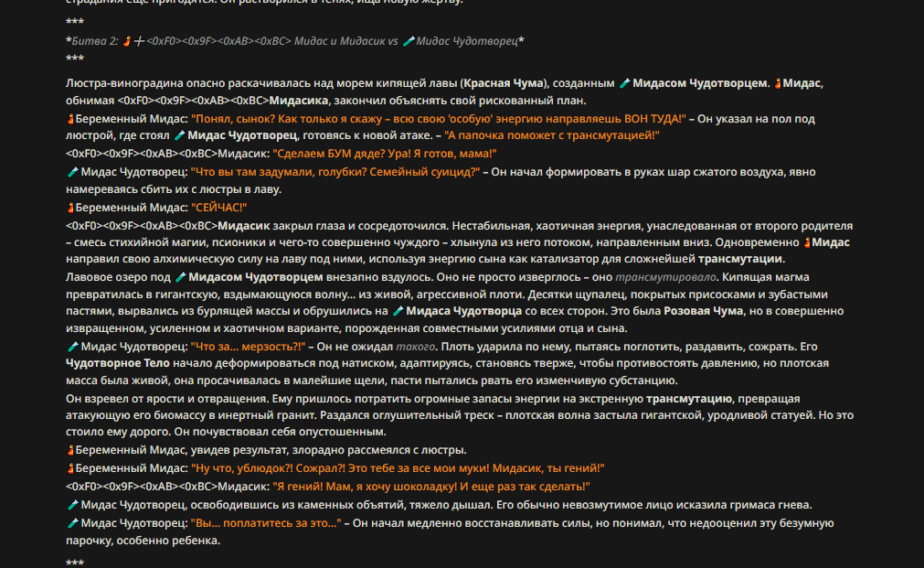Click test tube emoji before 'Мидас Чудотворец, освободившись'

click(73, 505)
